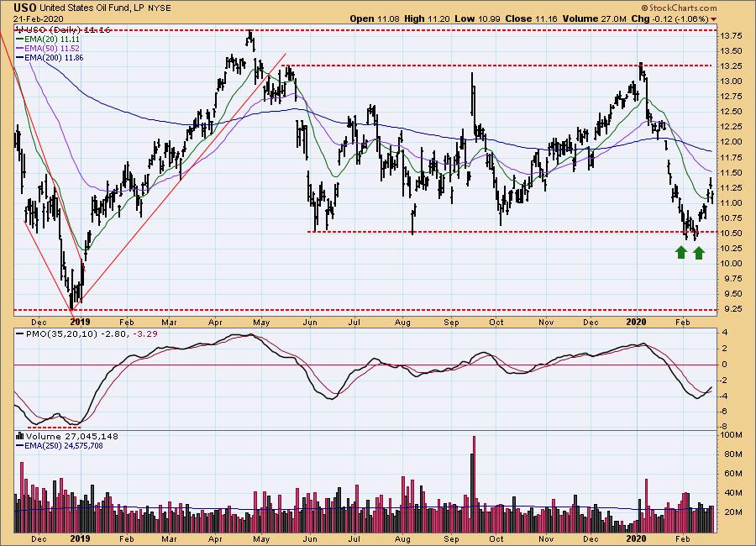The width and height of the screenshot is (756, 546).
Task: Click the 13.25 price axis label
Action: (x=731, y=66)
